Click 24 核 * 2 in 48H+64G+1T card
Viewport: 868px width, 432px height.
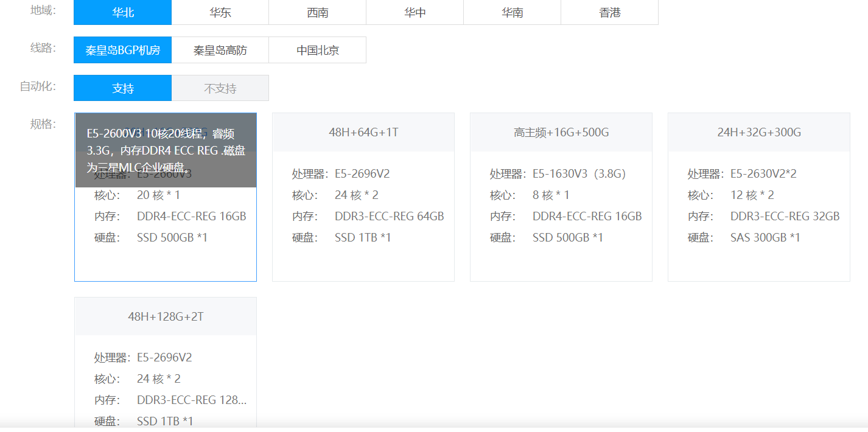pyautogui.click(x=357, y=195)
